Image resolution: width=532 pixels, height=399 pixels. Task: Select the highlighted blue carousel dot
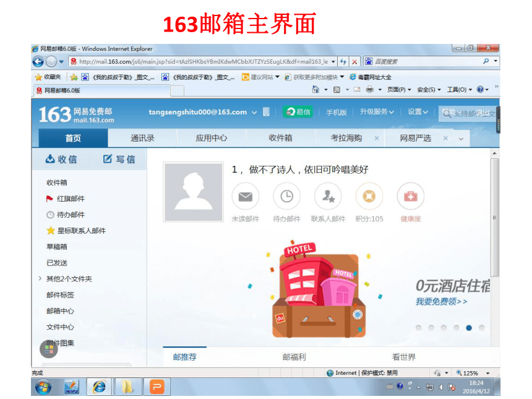tap(469, 328)
